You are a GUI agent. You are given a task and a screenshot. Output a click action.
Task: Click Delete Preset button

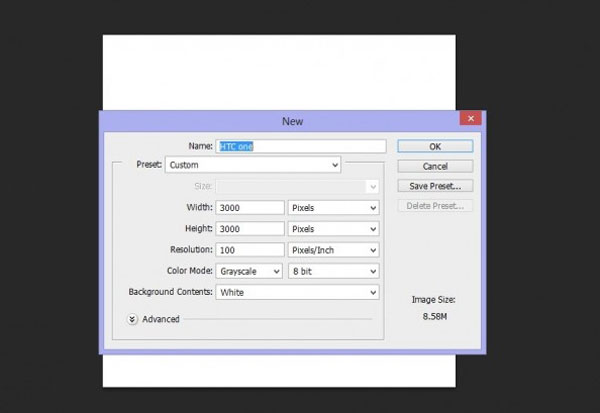pyautogui.click(x=435, y=206)
